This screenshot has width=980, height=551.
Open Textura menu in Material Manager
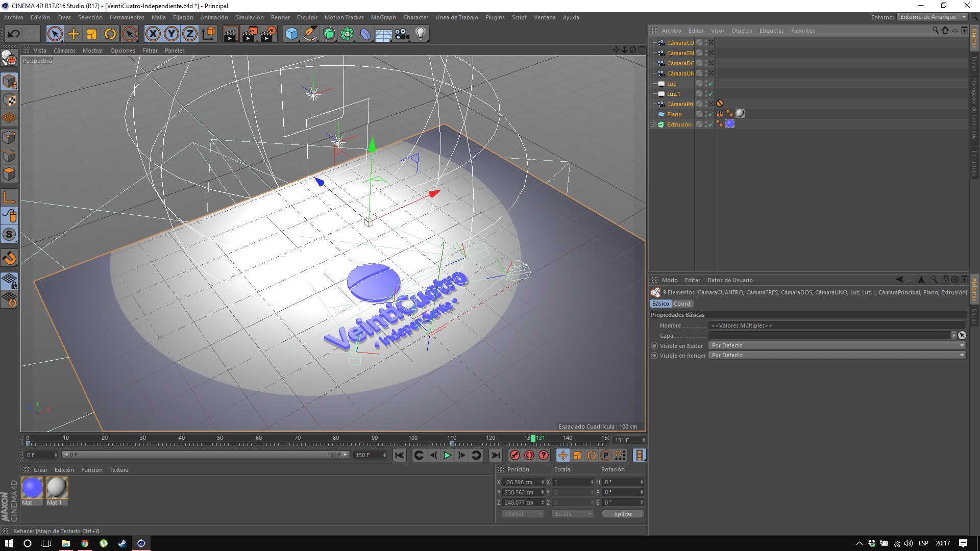tap(119, 470)
